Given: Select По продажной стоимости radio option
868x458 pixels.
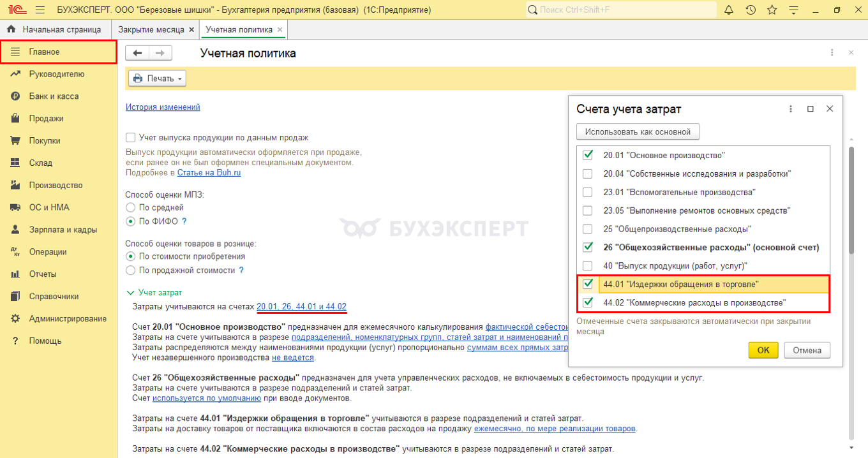Looking at the screenshot, I should (x=131, y=270).
